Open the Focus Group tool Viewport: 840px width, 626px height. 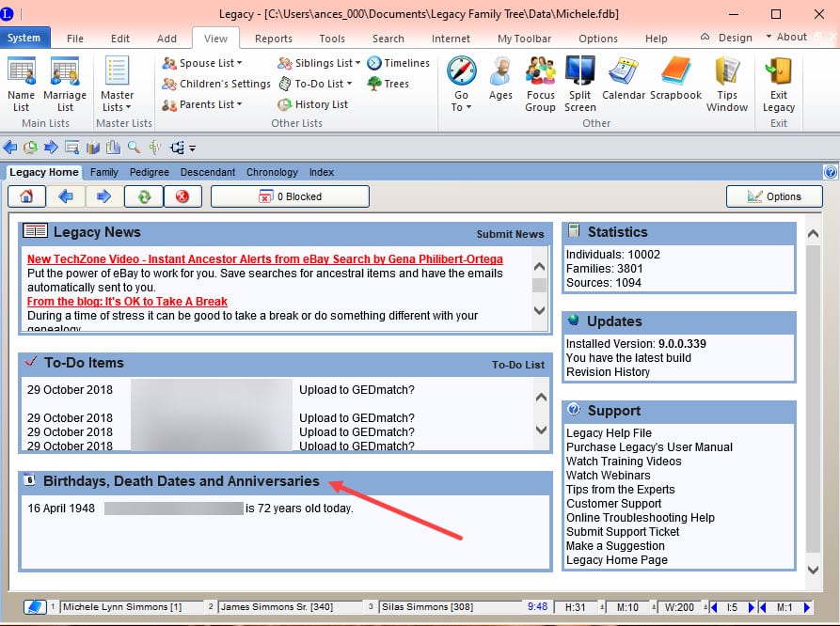click(540, 84)
